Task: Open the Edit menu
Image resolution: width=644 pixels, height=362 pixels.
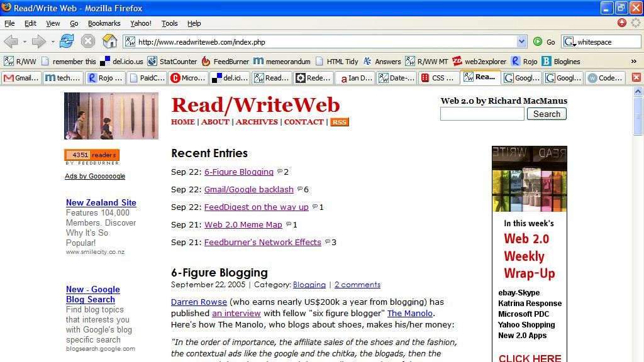Action: [x=30, y=23]
